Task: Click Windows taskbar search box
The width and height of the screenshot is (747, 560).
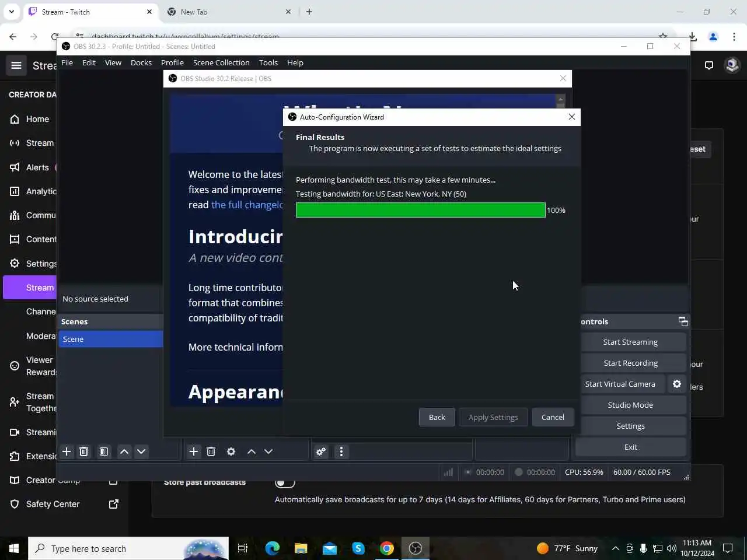Action: point(128,548)
